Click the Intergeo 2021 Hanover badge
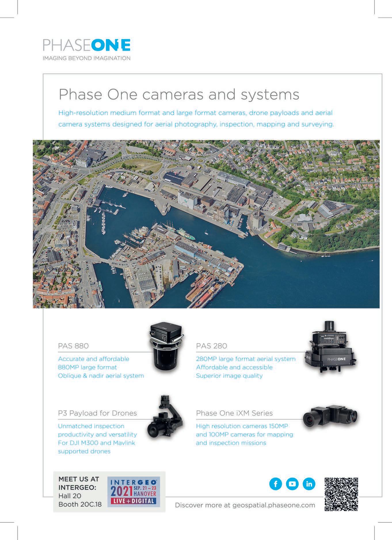 coord(134,492)
